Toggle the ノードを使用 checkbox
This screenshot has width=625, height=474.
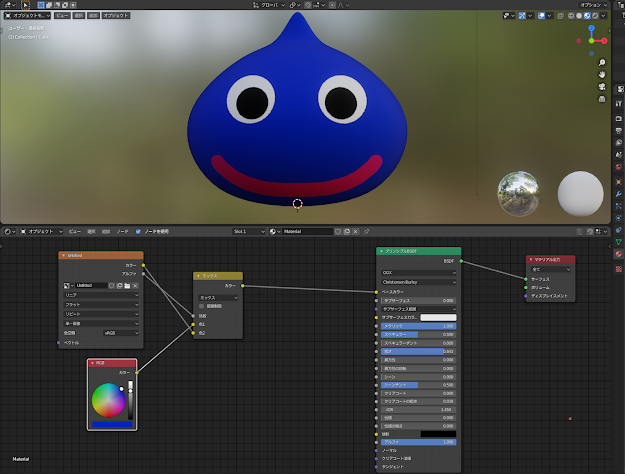[138, 231]
